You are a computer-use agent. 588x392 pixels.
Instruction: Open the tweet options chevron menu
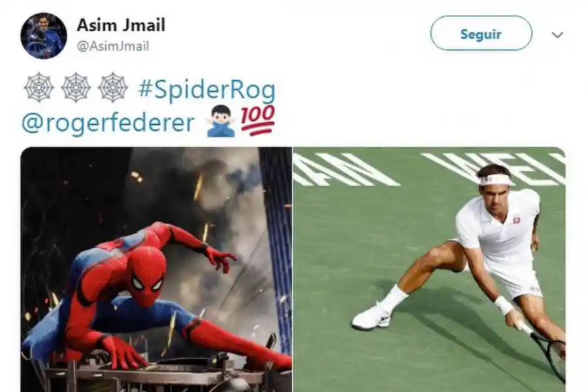pos(557,35)
